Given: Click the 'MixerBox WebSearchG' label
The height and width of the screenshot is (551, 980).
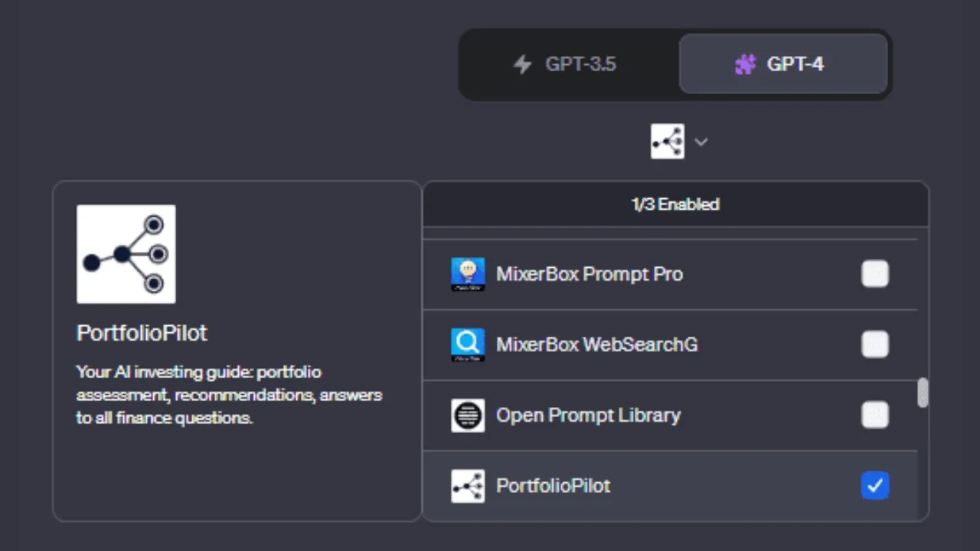Looking at the screenshot, I should tap(597, 344).
